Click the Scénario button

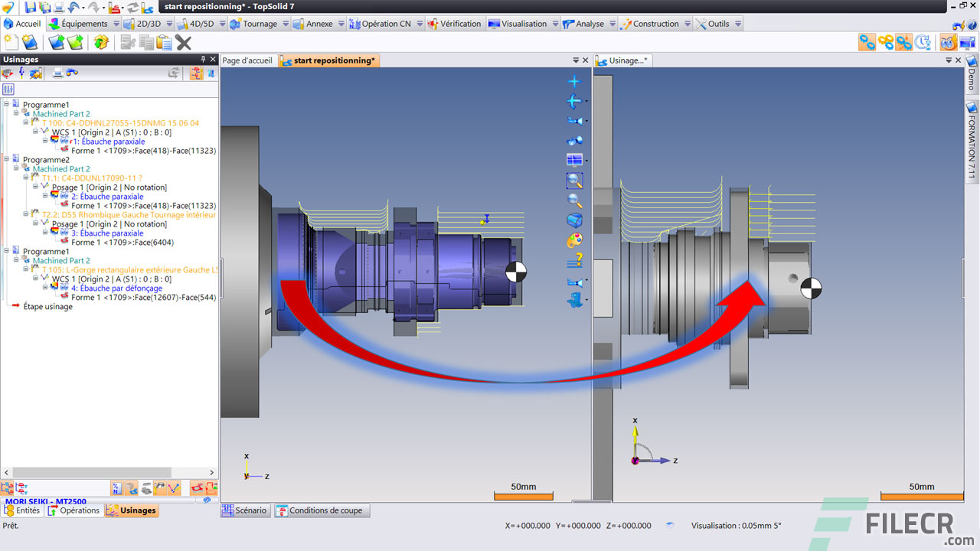pyautogui.click(x=246, y=510)
